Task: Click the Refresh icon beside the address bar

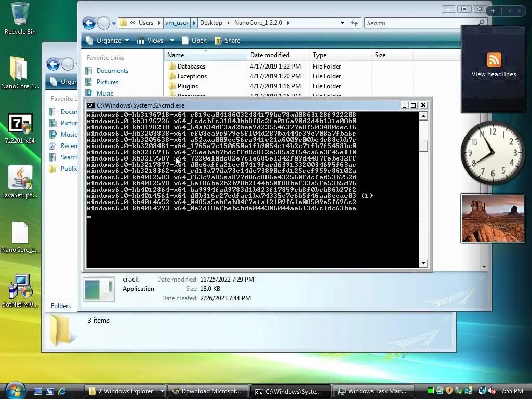Action: [x=354, y=23]
